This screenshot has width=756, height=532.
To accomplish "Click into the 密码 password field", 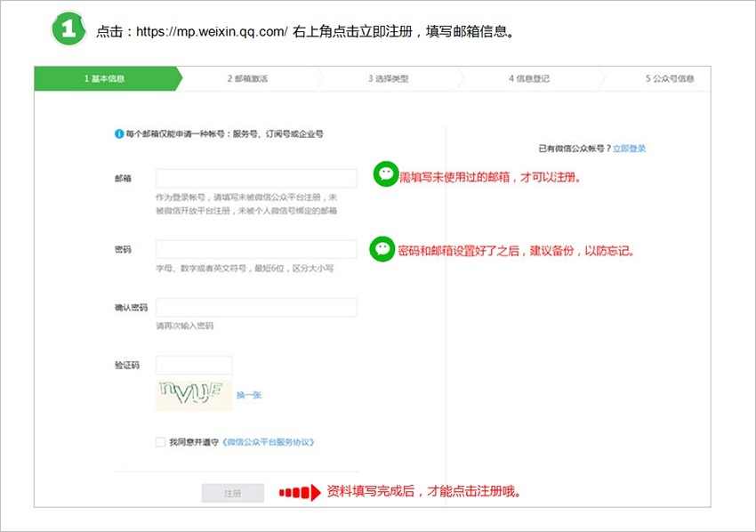I will 256,249.
